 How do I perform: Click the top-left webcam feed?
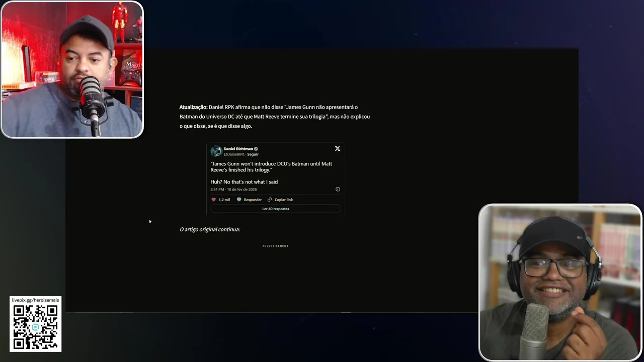[72, 69]
